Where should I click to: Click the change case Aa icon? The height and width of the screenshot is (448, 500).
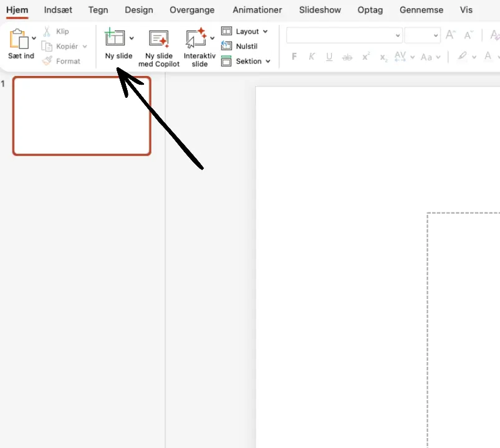[426, 57]
